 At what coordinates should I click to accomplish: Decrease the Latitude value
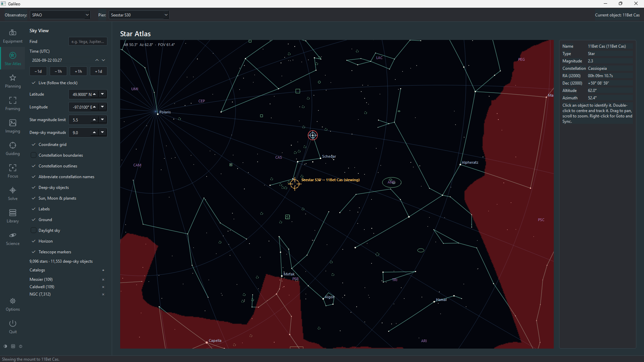pos(102,94)
